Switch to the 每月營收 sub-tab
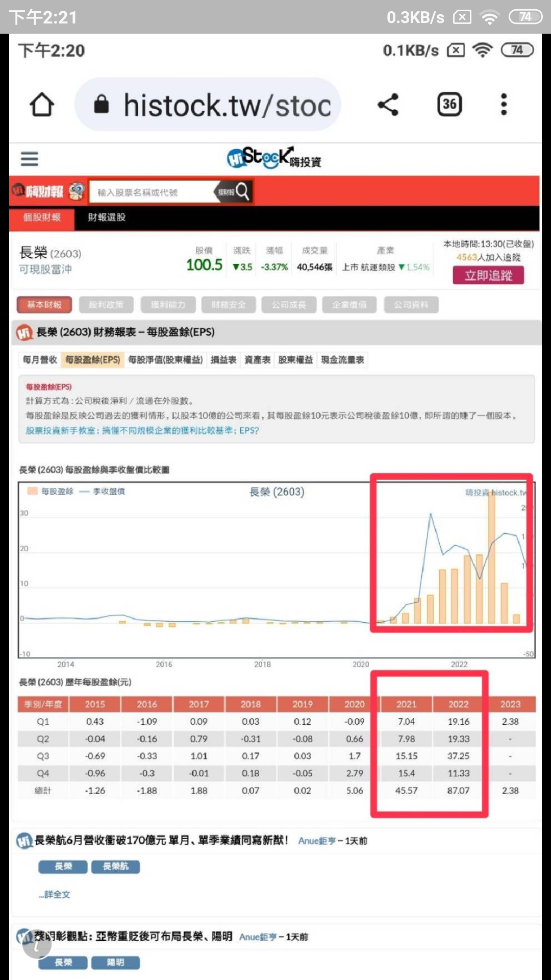 40,360
